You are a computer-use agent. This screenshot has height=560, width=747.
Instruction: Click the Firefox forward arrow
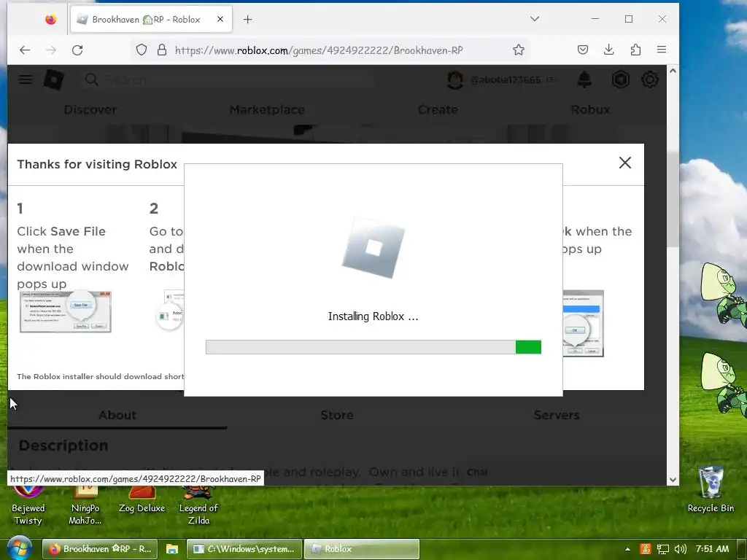51,50
